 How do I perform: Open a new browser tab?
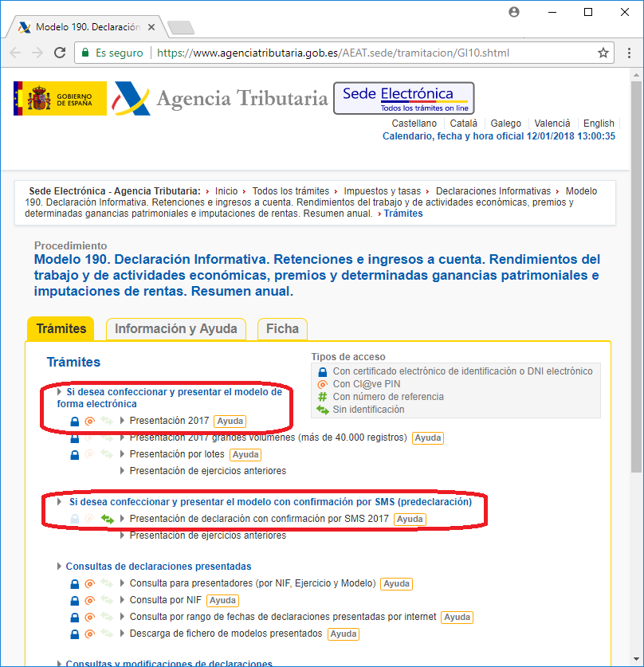coord(181,28)
